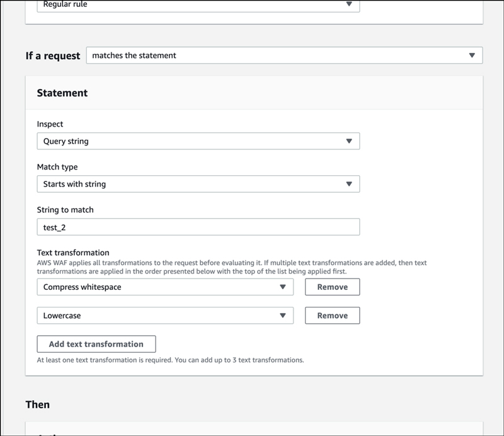Click the arrow beside 'matches the statement'
Viewport: 504px width, 436px height.
coord(472,55)
